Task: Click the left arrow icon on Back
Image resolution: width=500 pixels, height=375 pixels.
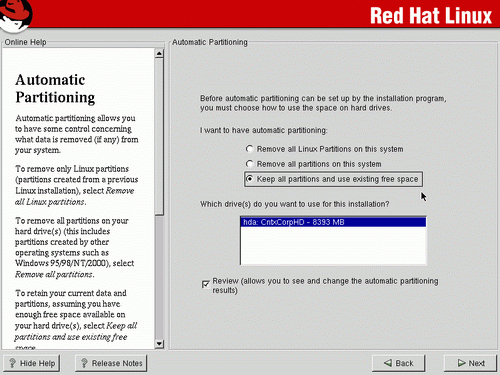Action: (388, 363)
